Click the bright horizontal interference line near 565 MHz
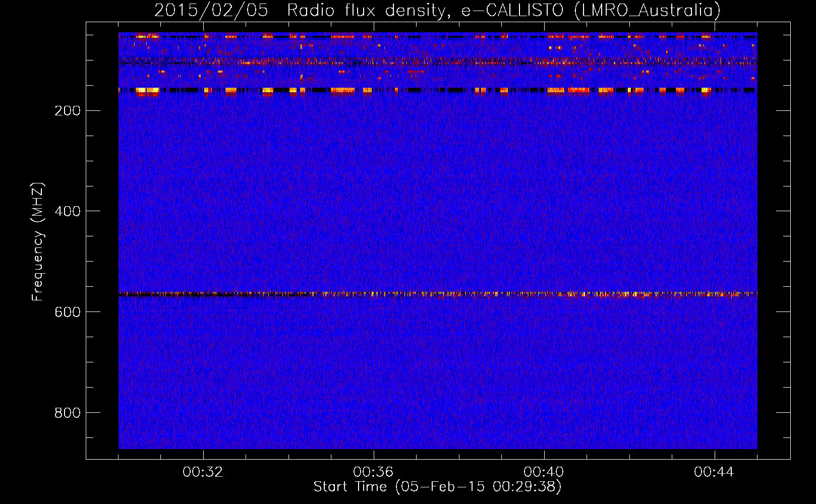The image size is (816, 504). pyautogui.click(x=438, y=294)
